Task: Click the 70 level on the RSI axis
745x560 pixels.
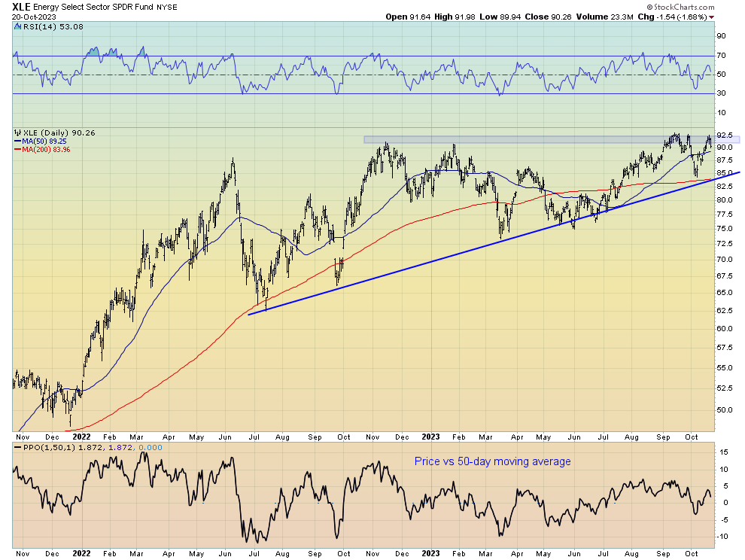Action: [721, 56]
